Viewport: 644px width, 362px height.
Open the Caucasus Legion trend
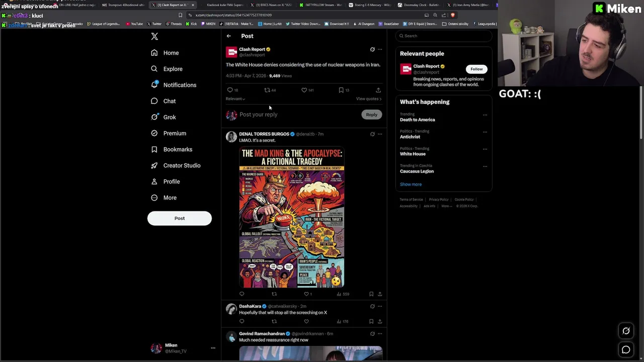click(x=417, y=171)
